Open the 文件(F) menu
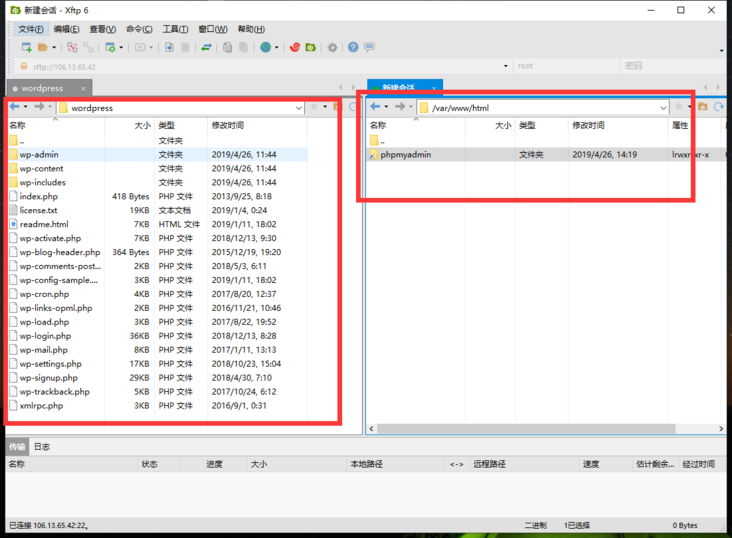This screenshot has height=538, width=732. 31,29
